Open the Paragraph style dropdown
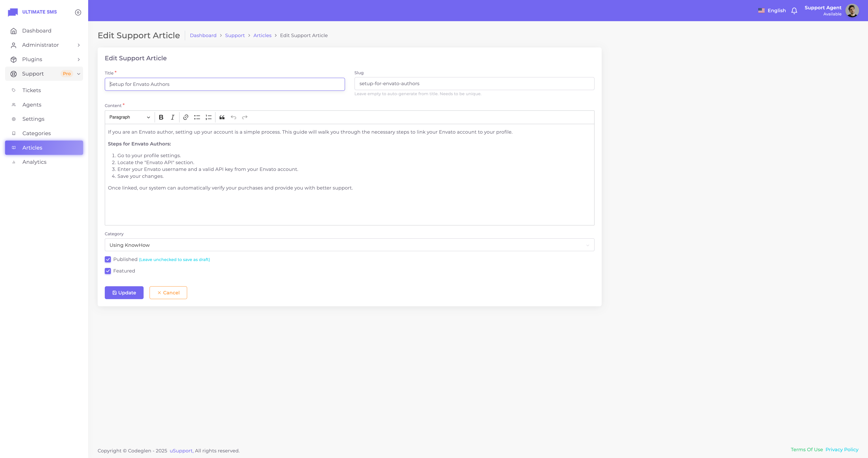Viewport: 868px width, 458px height. [x=129, y=117]
